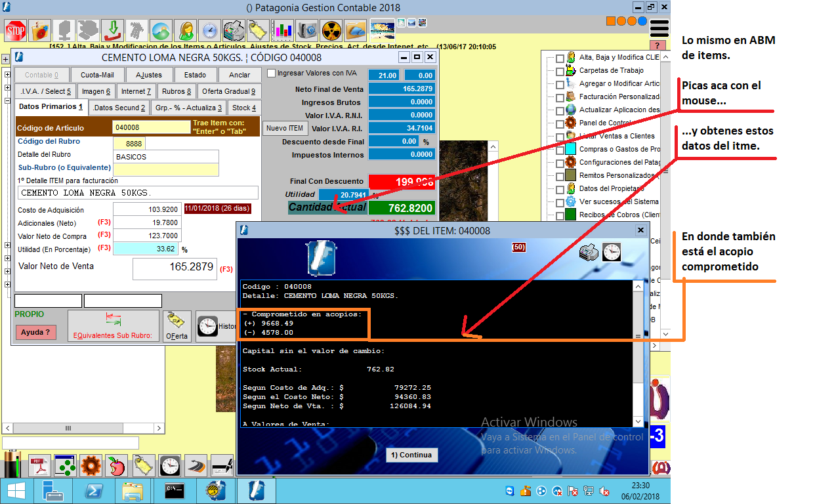Click the Ayuda ? button
The width and height of the screenshot is (815, 504).
coord(35,332)
